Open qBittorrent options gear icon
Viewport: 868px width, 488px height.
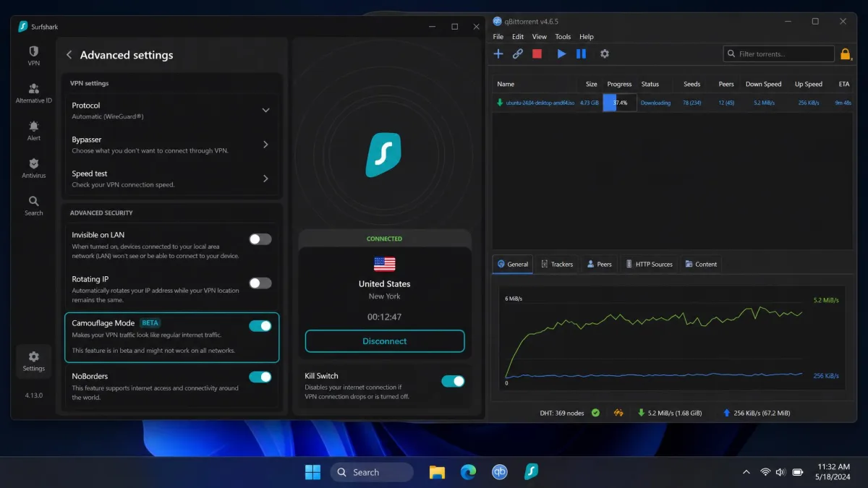(605, 53)
